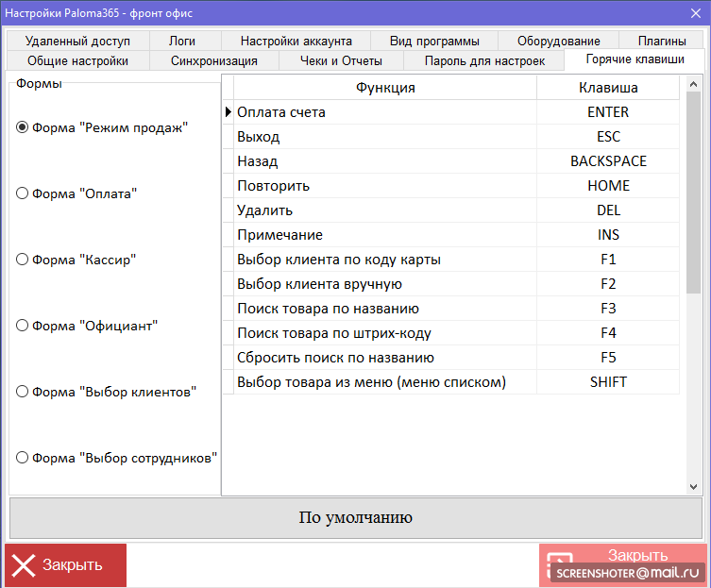Screen dimensions: 711x588
Task: Click the ENTER key cell for Оплата счета
Action: click(607, 112)
